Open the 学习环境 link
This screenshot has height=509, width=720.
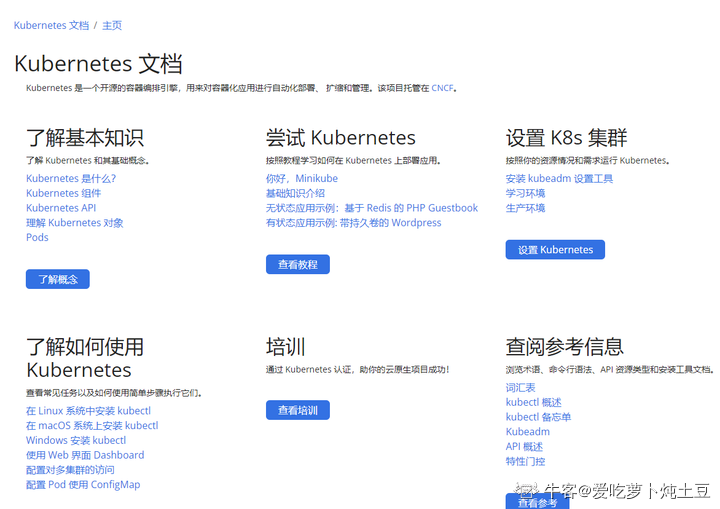coord(525,193)
